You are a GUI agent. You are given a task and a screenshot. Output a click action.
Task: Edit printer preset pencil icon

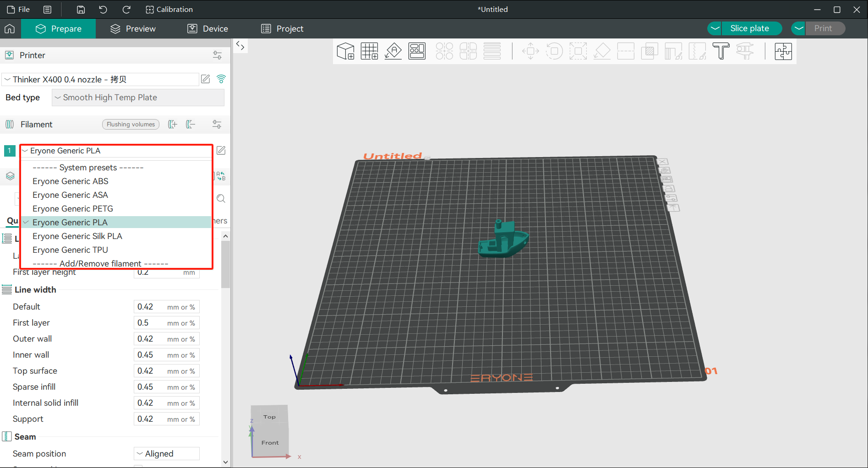206,79
